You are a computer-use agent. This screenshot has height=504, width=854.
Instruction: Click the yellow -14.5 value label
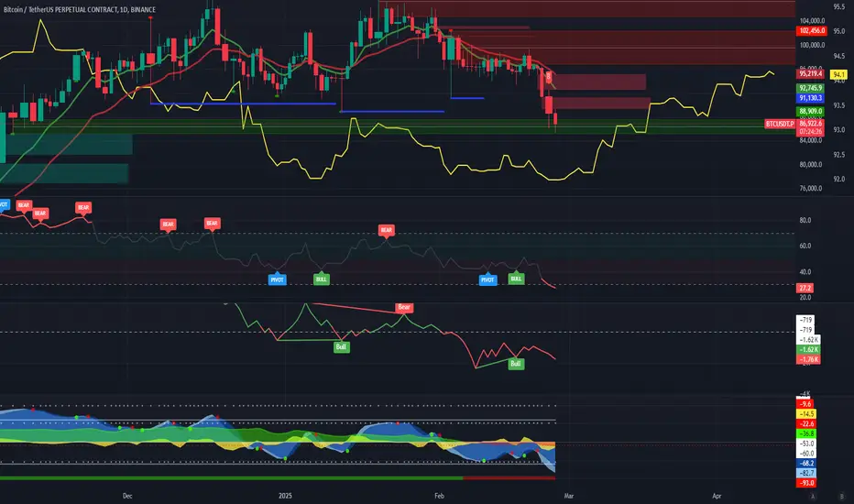(806, 414)
